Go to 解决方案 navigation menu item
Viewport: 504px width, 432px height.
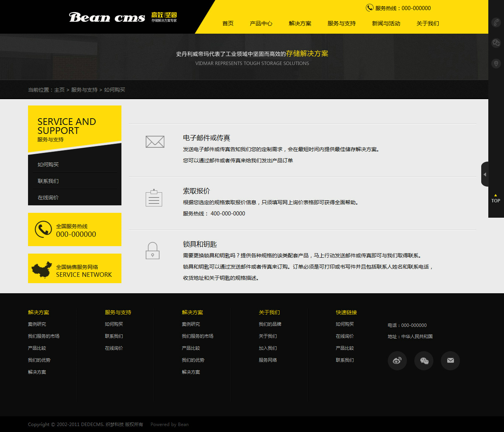click(x=300, y=24)
